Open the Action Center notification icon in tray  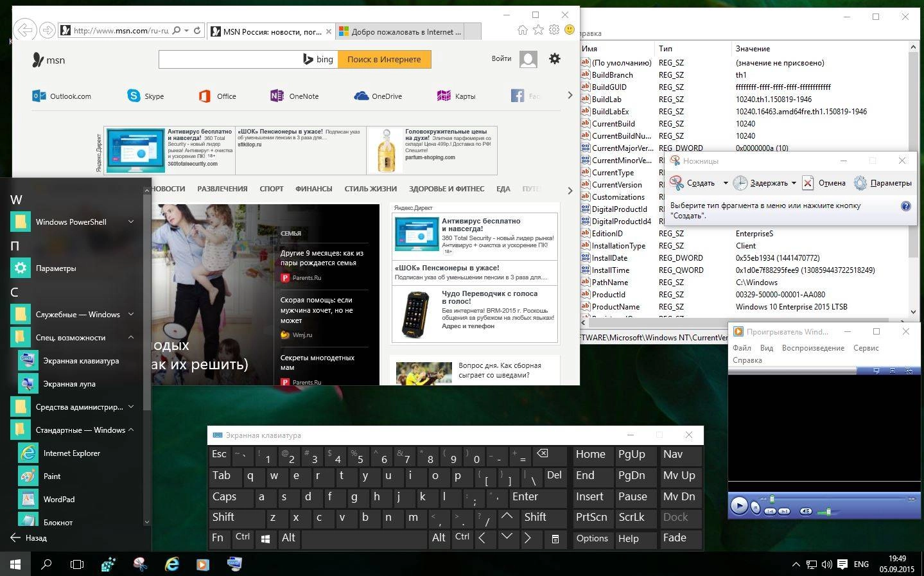click(x=842, y=564)
